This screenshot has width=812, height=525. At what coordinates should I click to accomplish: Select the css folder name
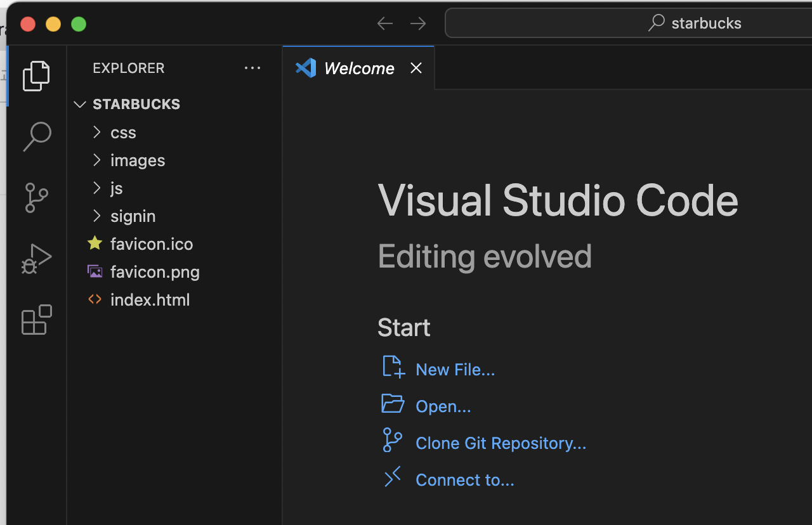123,133
